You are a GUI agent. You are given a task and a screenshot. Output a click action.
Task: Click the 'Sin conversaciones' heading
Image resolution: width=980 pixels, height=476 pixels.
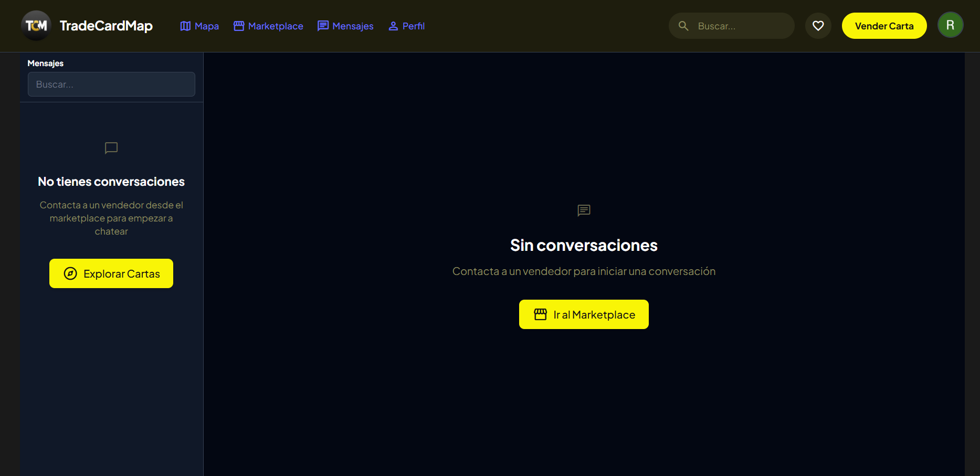pyautogui.click(x=584, y=245)
